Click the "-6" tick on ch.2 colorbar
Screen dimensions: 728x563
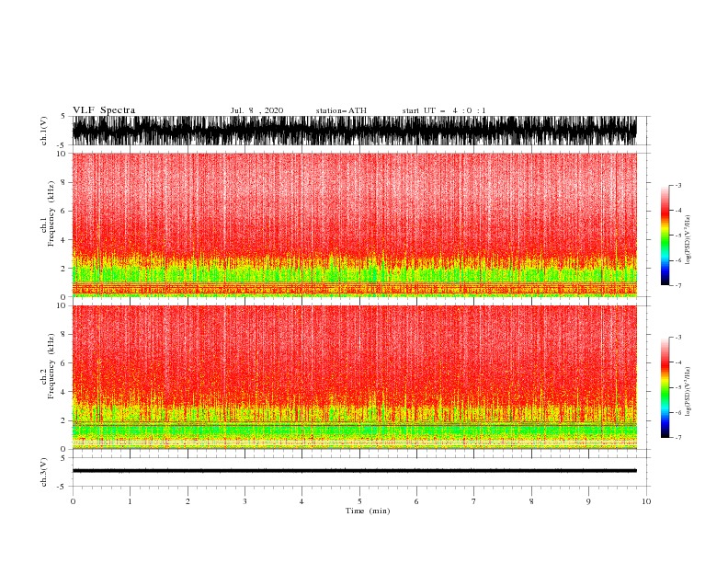click(x=678, y=412)
